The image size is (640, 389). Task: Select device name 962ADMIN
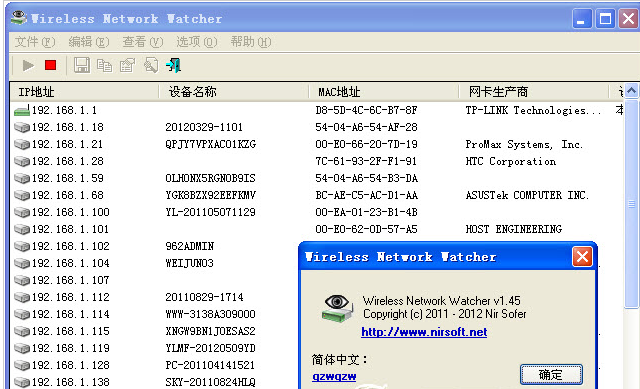[x=189, y=246]
